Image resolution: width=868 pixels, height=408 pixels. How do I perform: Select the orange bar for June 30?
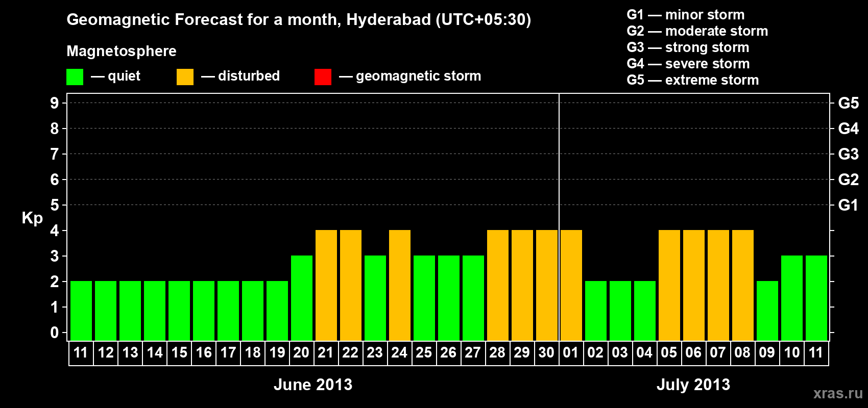coord(547,285)
